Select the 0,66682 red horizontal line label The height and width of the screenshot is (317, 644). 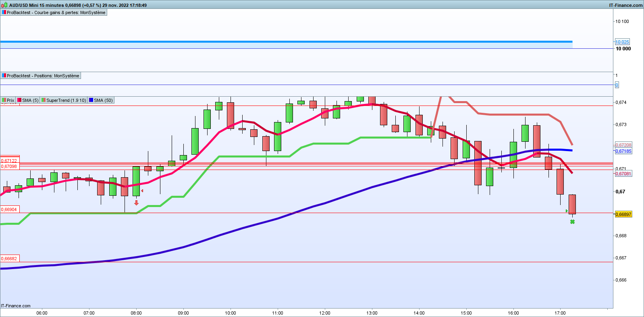coord(9,259)
